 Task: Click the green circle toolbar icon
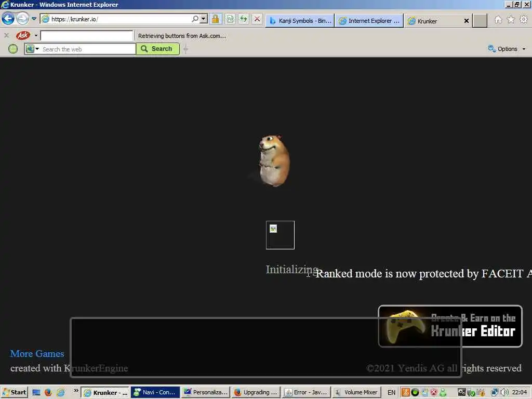click(x=13, y=49)
